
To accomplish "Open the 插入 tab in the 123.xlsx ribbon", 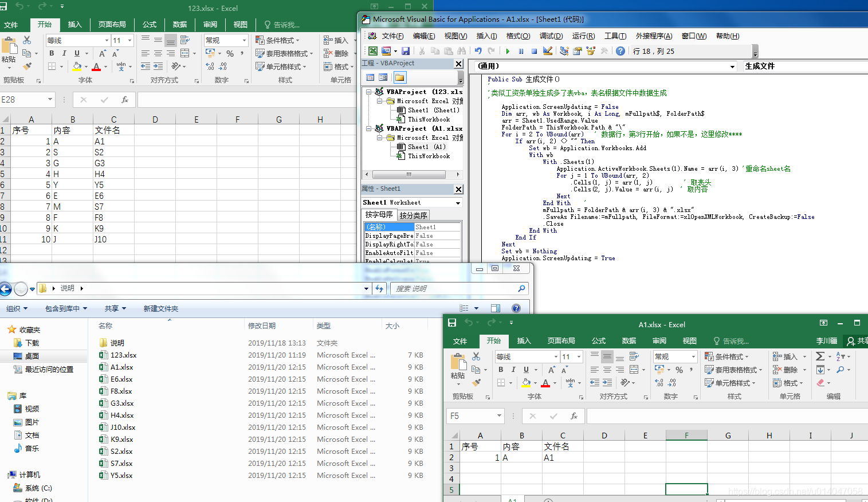I will pyautogui.click(x=75, y=25).
